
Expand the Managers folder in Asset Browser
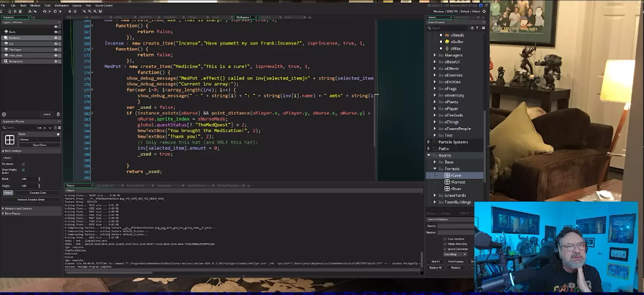point(435,55)
